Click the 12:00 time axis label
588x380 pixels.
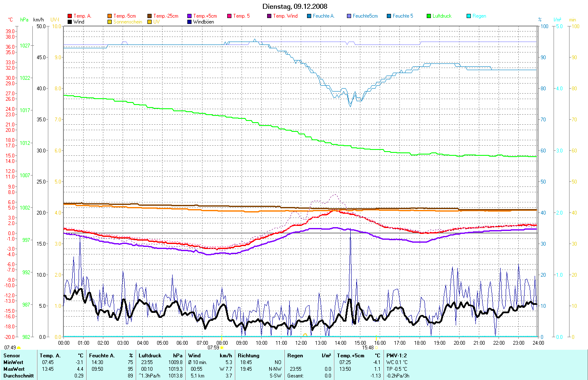[x=301, y=343]
